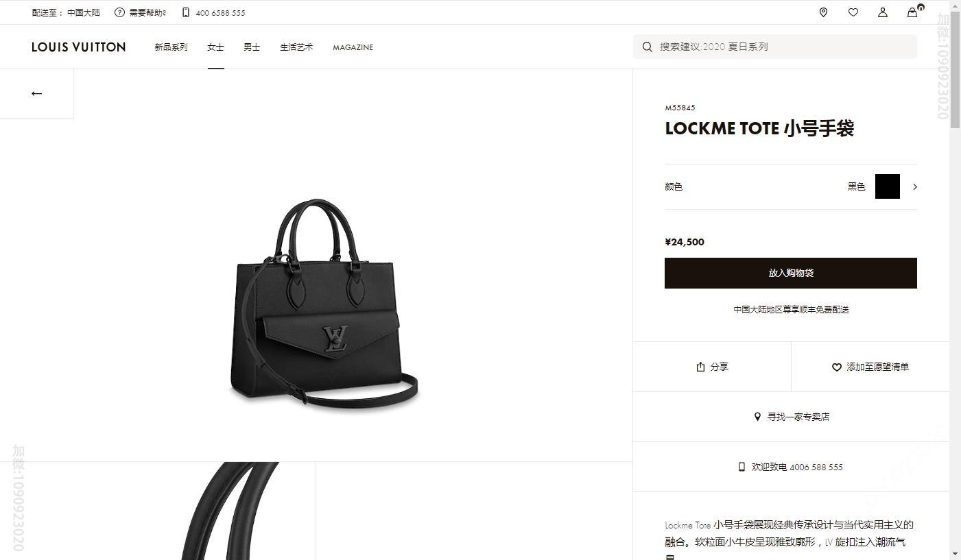Screen dimensions: 961x560
Task: Open the wishlist heart icon in header
Action: coord(853,12)
